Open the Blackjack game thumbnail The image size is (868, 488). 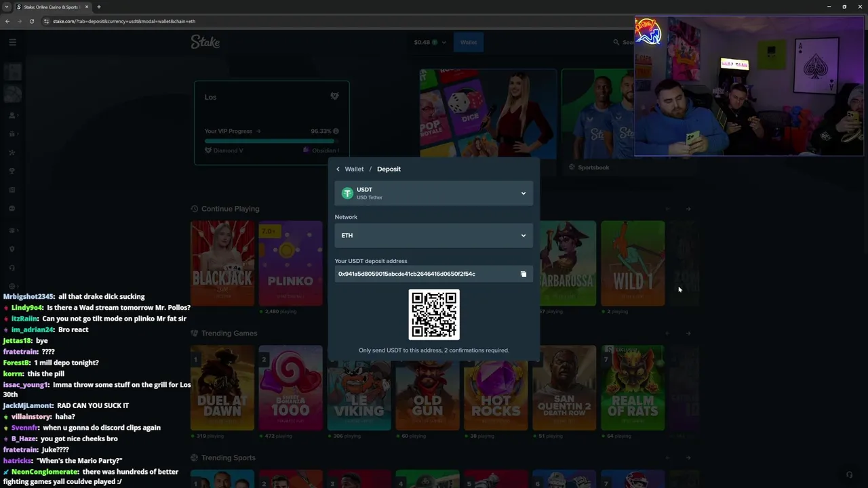[222, 263]
